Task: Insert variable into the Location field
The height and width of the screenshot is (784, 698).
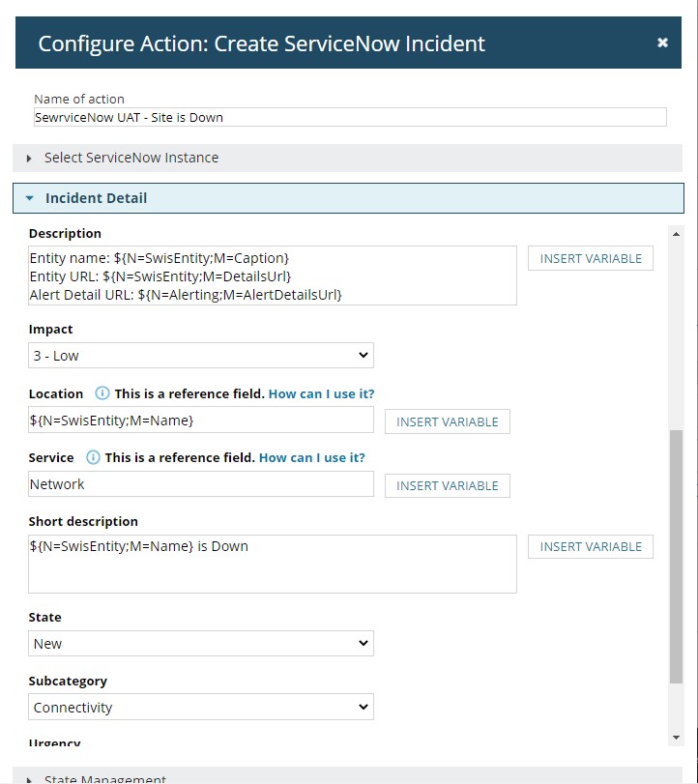Action: 447,421
